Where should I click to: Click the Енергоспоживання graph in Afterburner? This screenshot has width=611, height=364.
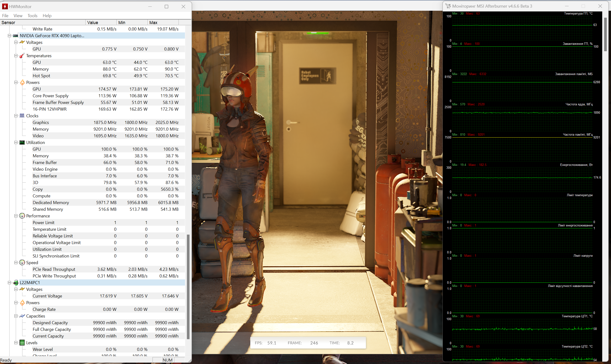point(522,179)
